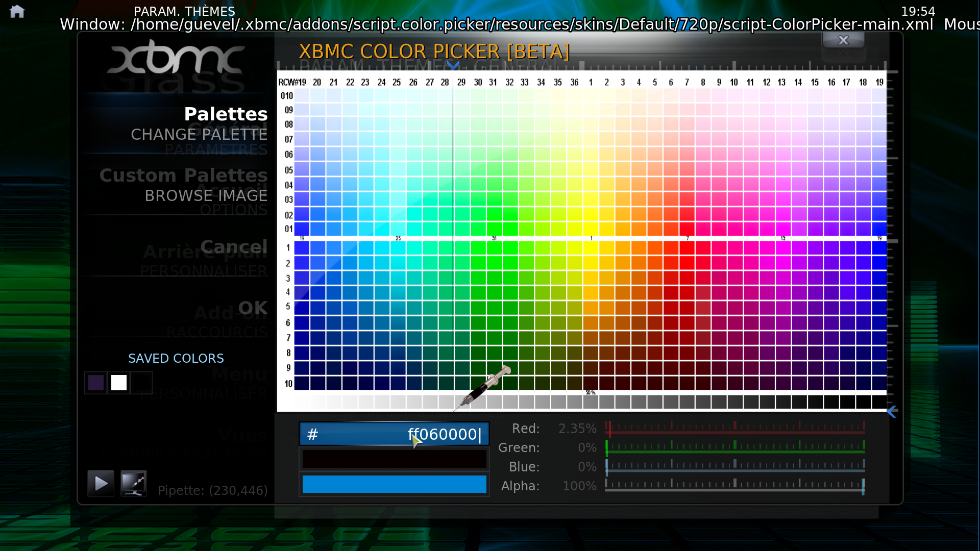This screenshot has width=980, height=551.
Task: Activate the screen pipette monitor icon
Action: point(134,483)
